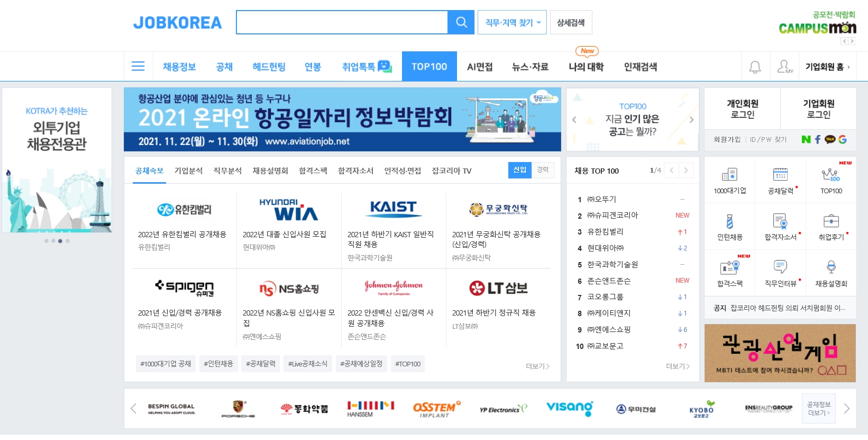The image size is (868, 440).
Task: Click 개인회원 로그인
Action: (743, 109)
